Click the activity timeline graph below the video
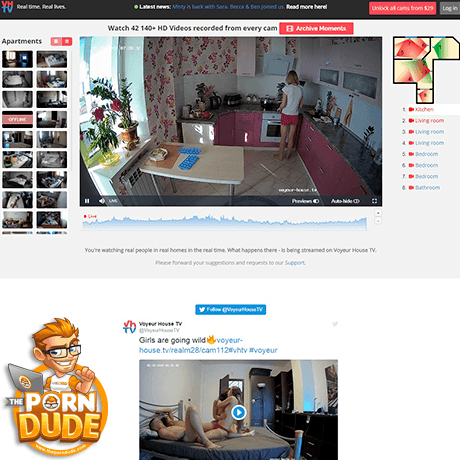The height and width of the screenshot is (460, 460). 225,223
